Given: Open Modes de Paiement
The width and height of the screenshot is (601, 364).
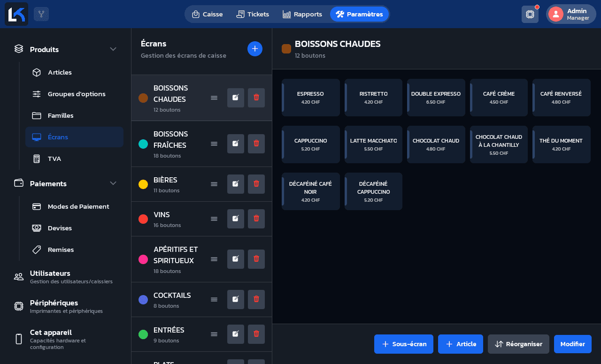Looking at the screenshot, I should (75, 206).
